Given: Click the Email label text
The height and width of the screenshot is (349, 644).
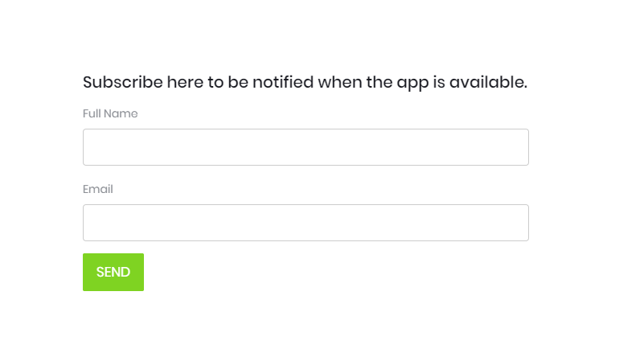Looking at the screenshot, I should 98,189.
